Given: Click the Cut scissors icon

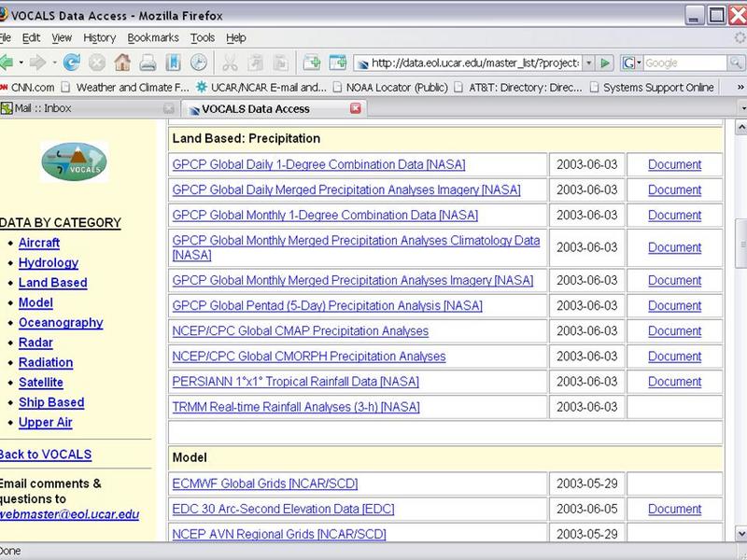Looking at the screenshot, I should tap(230, 63).
